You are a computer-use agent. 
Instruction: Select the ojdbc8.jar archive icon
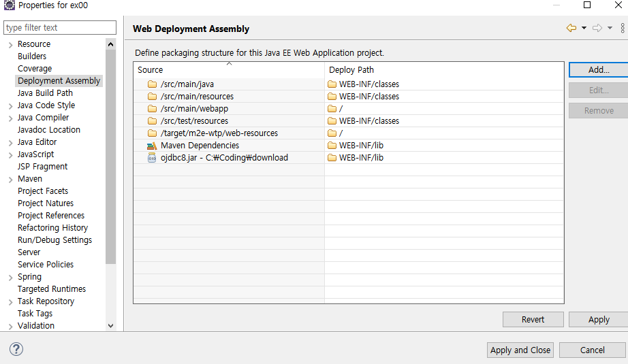pyautogui.click(x=152, y=158)
